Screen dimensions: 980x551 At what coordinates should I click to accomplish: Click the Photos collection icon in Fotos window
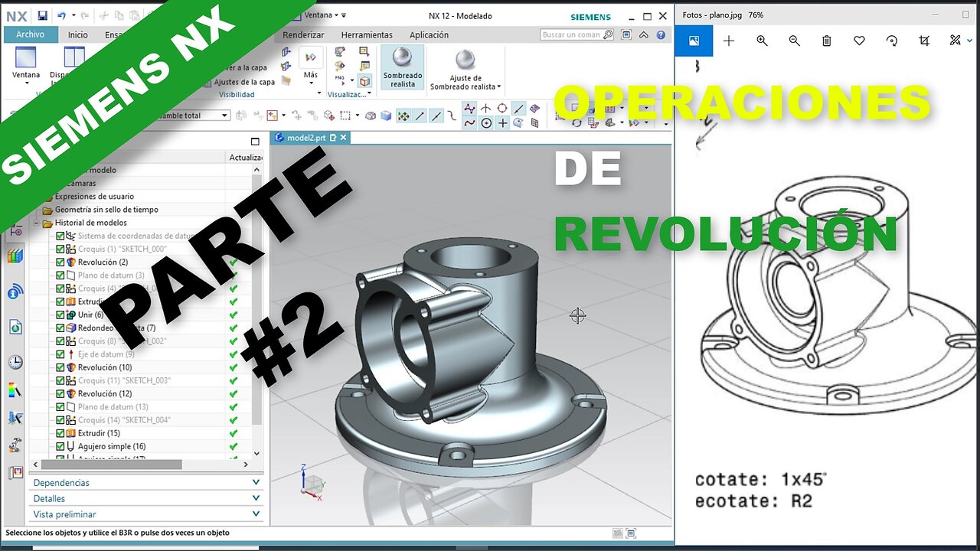(x=694, y=41)
